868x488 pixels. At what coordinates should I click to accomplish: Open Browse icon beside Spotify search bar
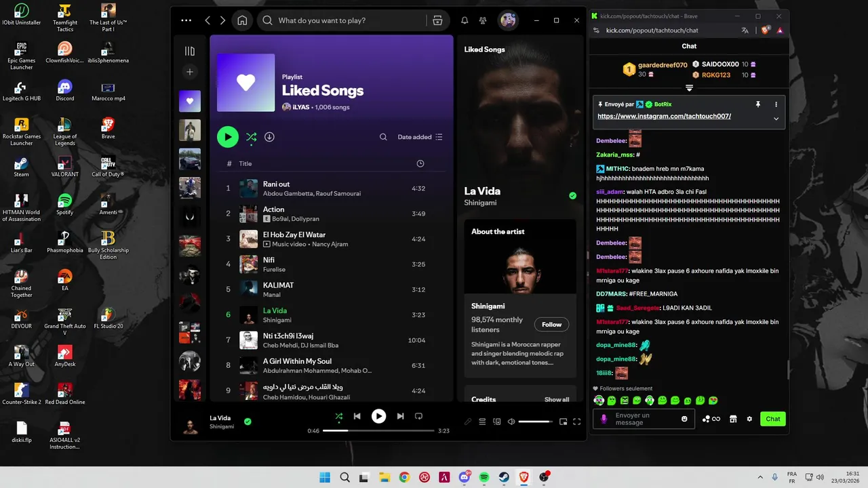click(x=437, y=20)
